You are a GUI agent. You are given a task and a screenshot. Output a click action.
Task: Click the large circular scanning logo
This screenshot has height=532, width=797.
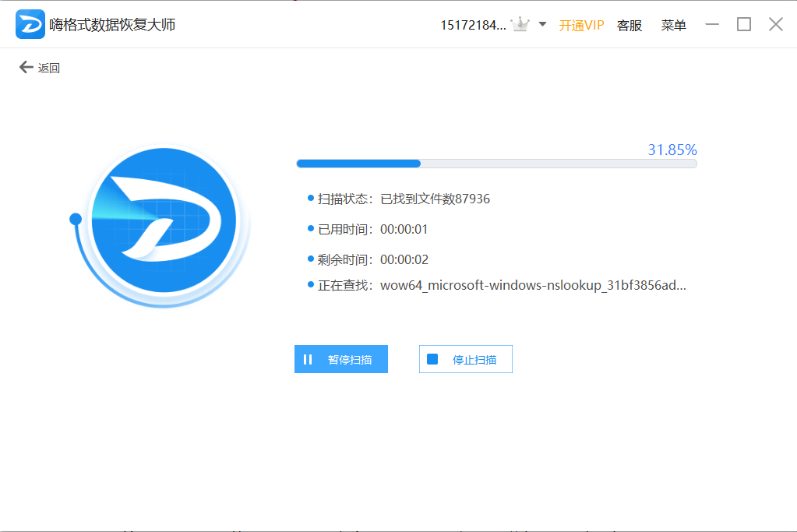(x=163, y=220)
